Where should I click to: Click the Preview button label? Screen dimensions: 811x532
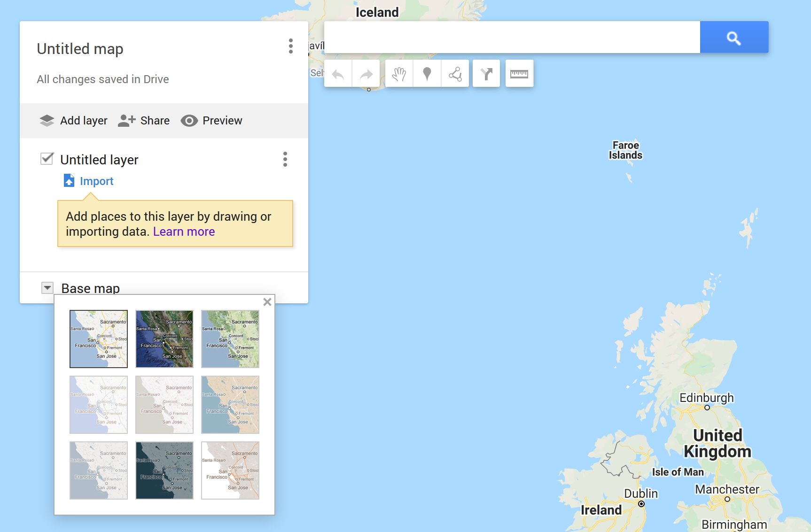coord(222,121)
